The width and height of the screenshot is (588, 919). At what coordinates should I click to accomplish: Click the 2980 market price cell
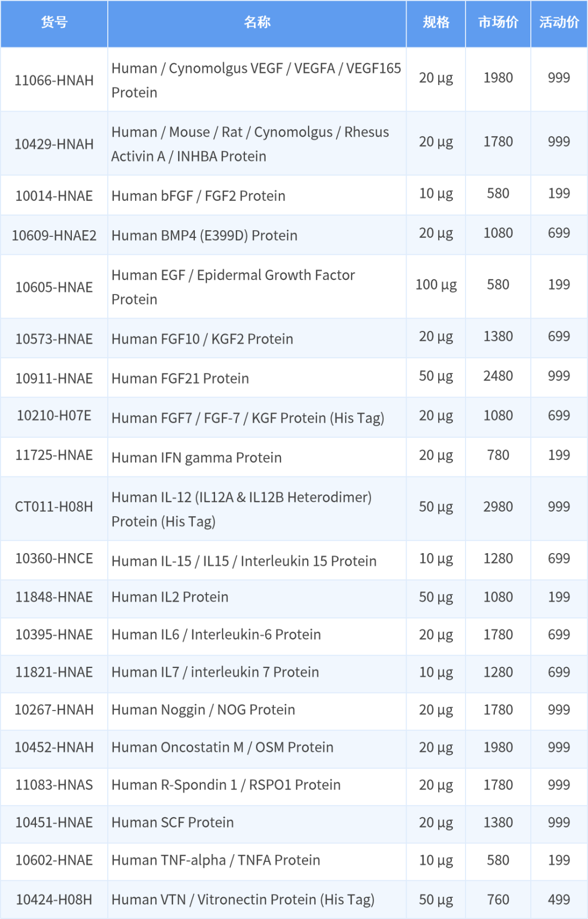(498, 507)
